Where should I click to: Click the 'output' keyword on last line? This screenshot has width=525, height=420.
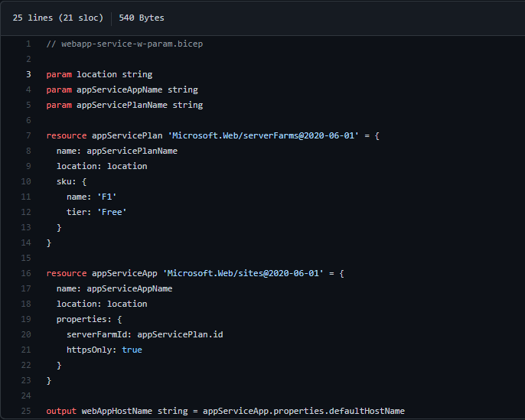click(61, 411)
